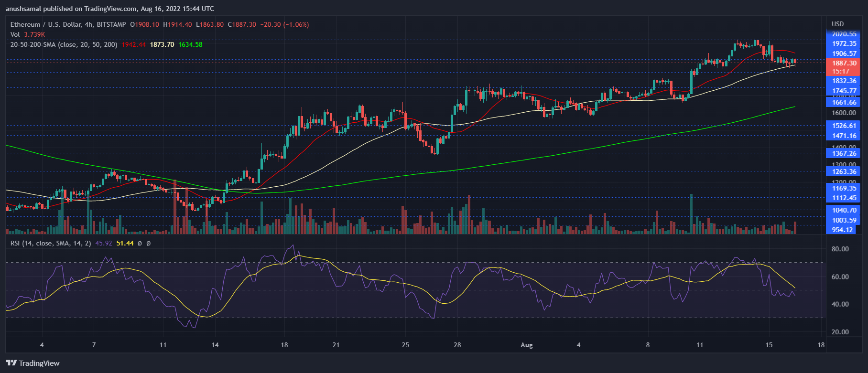The height and width of the screenshot is (373, 868).
Task: Click the 1661.66 price level tag
Action: [844, 102]
